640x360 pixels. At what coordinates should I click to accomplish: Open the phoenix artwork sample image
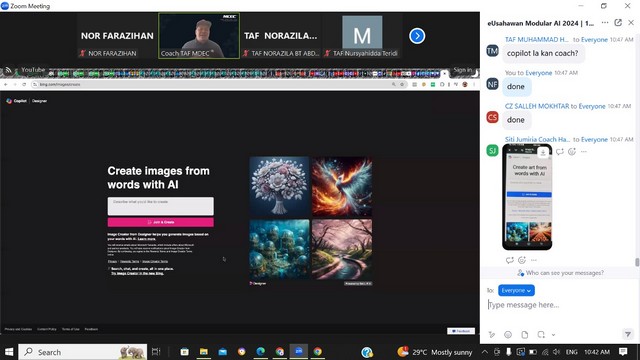coord(342,187)
